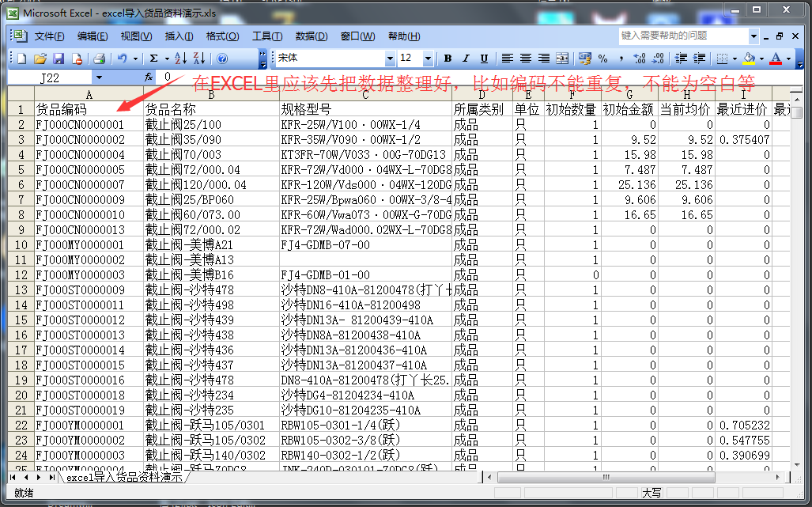Open the 数据(D) menu

(312, 36)
